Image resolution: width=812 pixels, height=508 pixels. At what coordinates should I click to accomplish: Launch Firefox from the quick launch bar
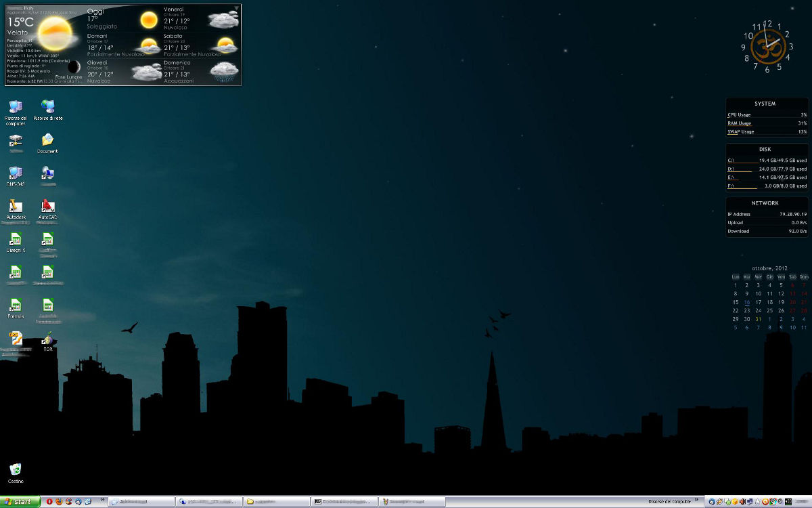(x=59, y=502)
